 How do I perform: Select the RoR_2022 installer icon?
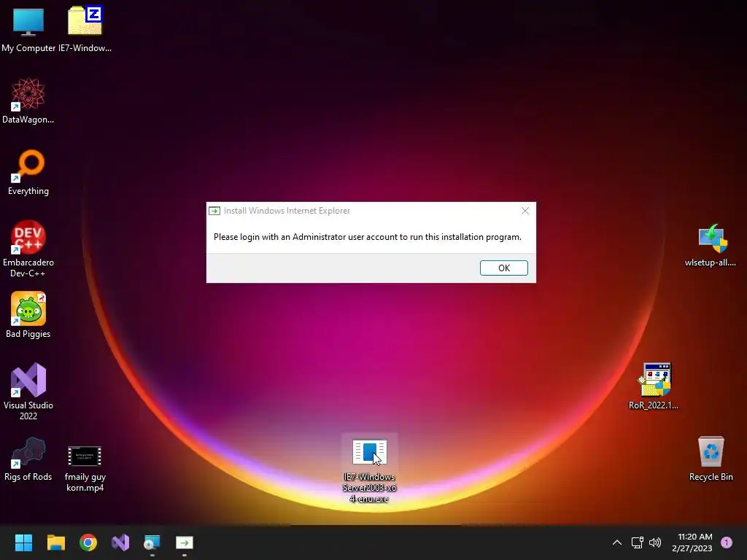(x=654, y=386)
